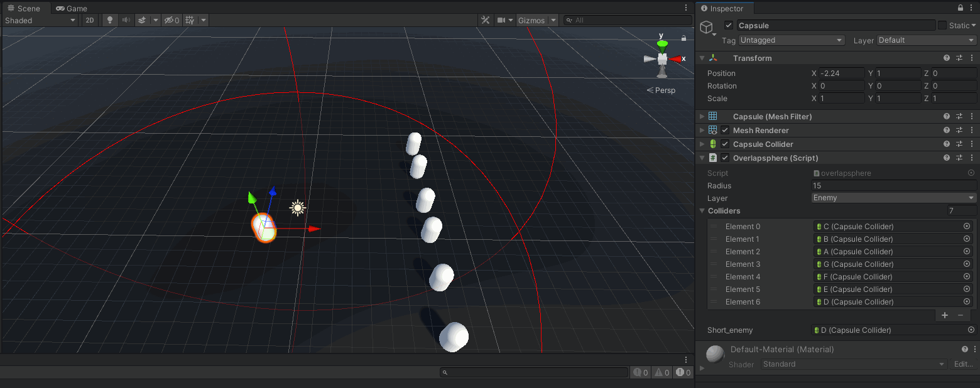Click the Position X value field
Image resolution: width=980 pixels, height=388 pixels.
coord(842,73)
